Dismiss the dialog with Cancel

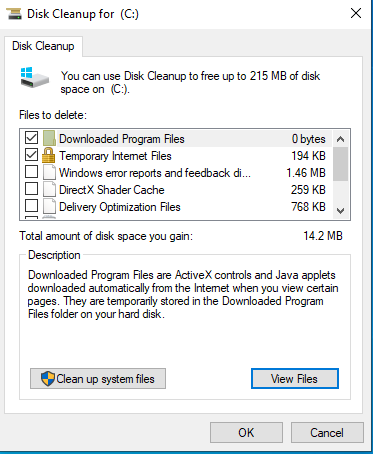point(327,433)
